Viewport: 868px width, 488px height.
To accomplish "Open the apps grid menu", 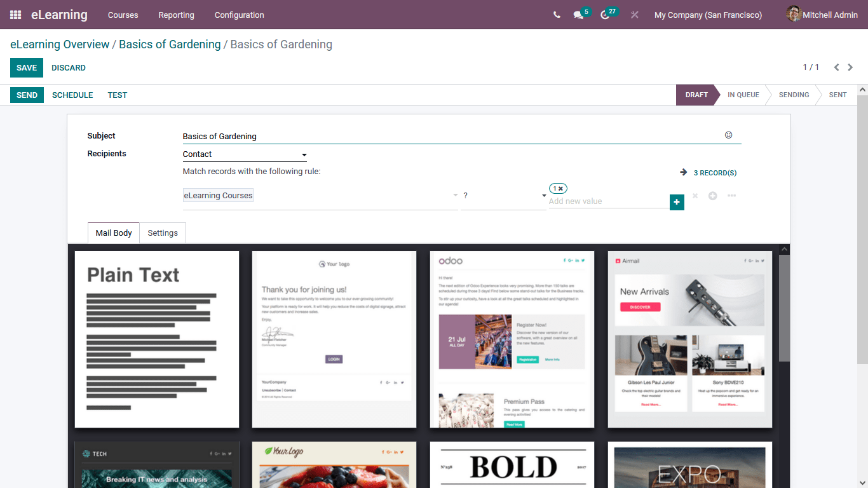I will [x=15, y=15].
